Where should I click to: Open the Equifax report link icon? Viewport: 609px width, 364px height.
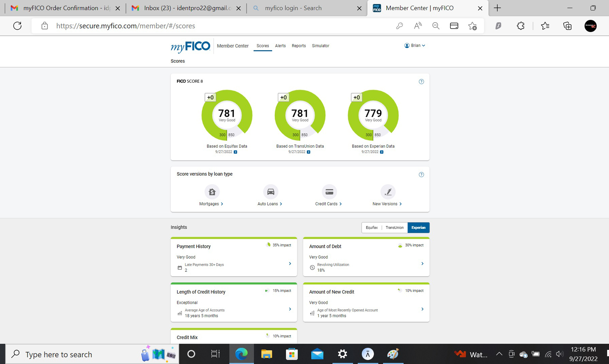click(x=235, y=152)
